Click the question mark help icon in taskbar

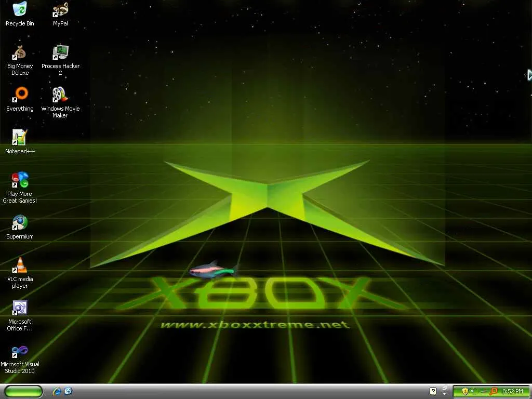tap(433, 391)
